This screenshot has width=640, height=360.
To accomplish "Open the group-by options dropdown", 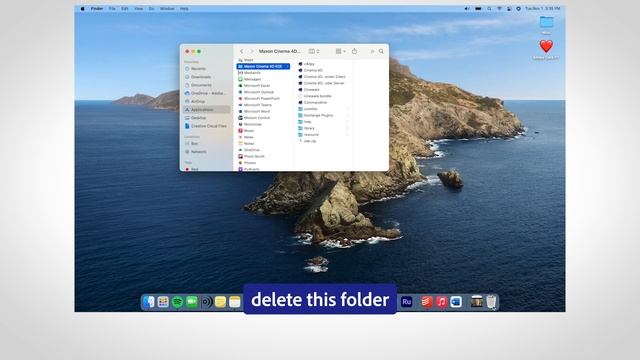I will point(340,51).
